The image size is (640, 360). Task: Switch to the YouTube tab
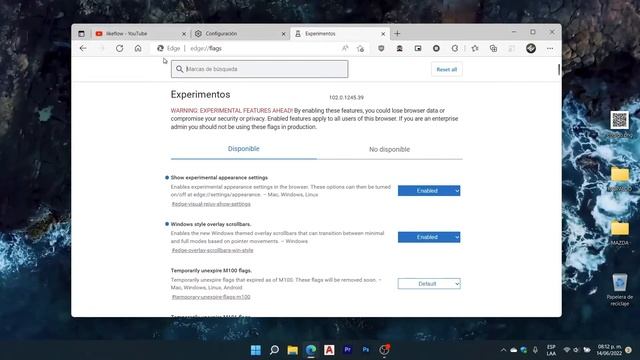[x=140, y=33]
